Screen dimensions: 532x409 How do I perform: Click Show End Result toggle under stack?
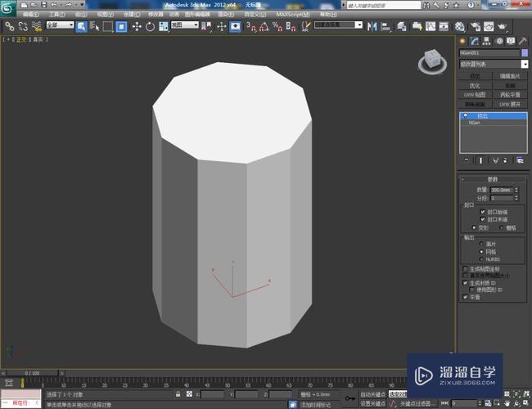(480, 160)
